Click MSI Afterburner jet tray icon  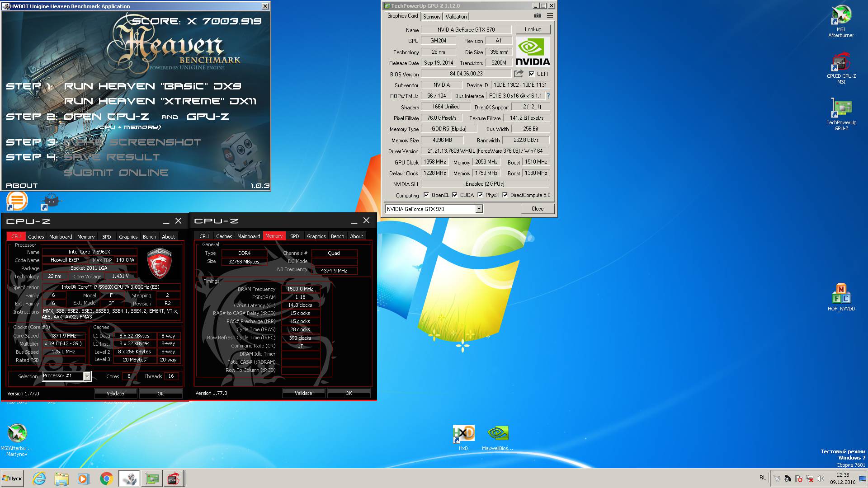pyautogui.click(x=777, y=479)
